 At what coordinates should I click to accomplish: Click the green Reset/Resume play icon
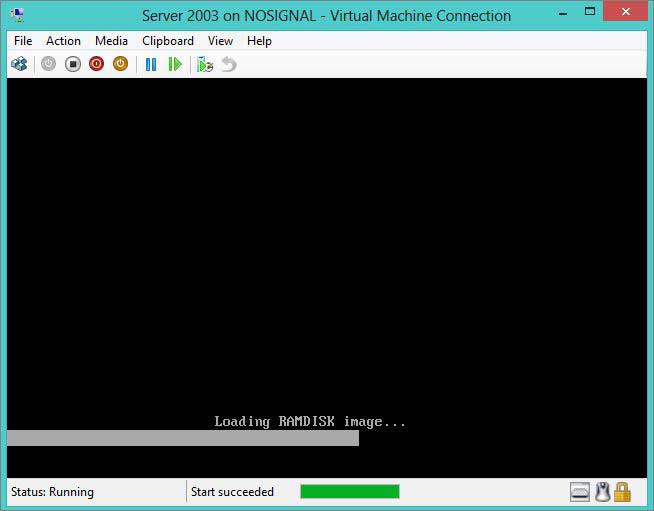point(175,64)
